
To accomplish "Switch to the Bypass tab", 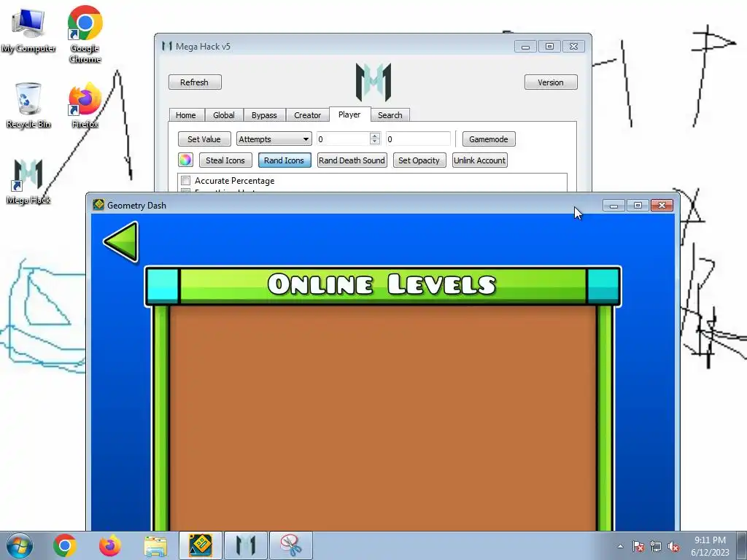I will coord(264,115).
